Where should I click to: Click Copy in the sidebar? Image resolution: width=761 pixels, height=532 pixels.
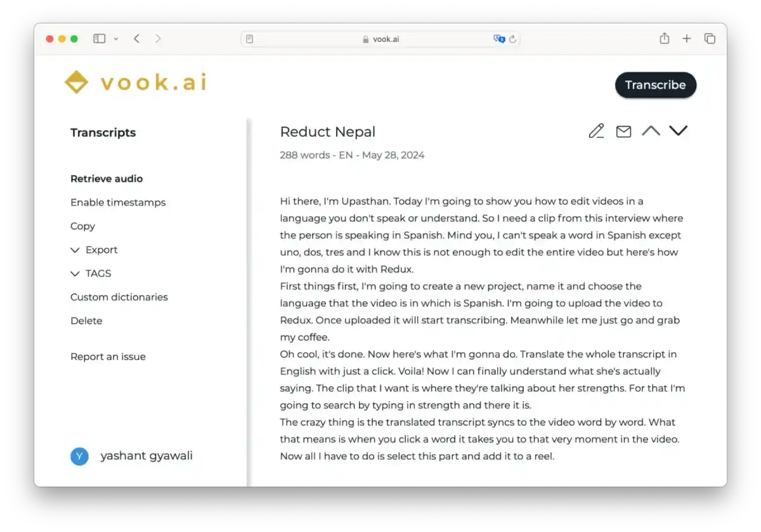click(82, 226)
